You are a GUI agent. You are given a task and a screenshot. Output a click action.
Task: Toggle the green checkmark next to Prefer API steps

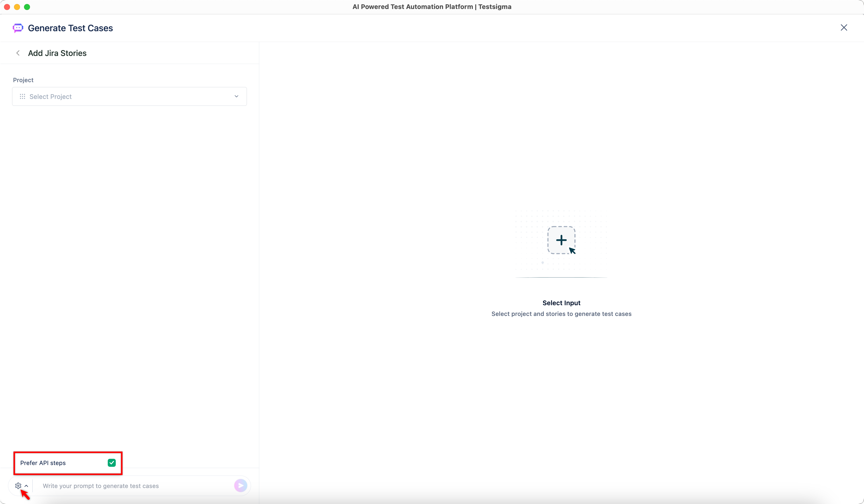click(x=111, y=463)
